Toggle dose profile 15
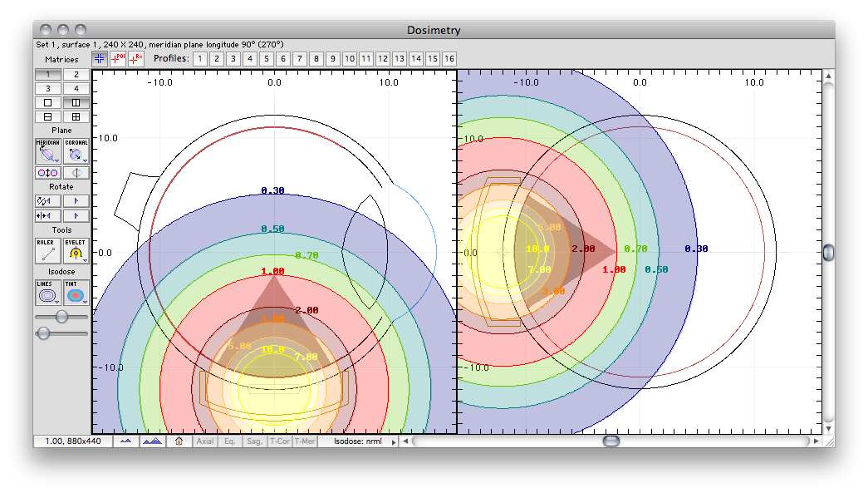The image size is (868, 493). (x=433, y=59)
